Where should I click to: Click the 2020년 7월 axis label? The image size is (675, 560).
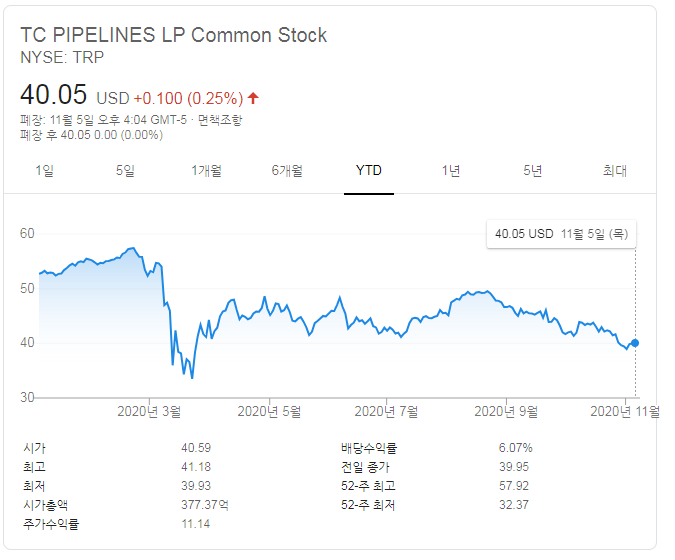pyautogui.click(x=386, y=411)
